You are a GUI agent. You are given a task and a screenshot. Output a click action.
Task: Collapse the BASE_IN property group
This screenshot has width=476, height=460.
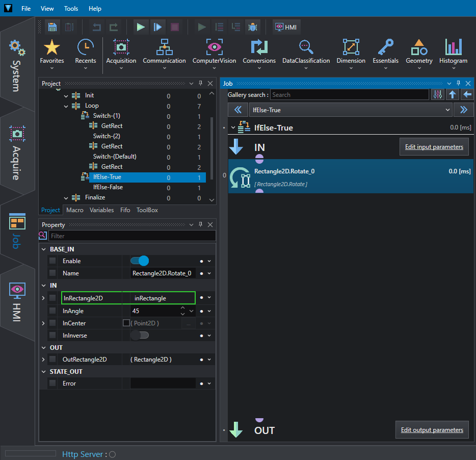pyautogui.click(x=44, y=249)
